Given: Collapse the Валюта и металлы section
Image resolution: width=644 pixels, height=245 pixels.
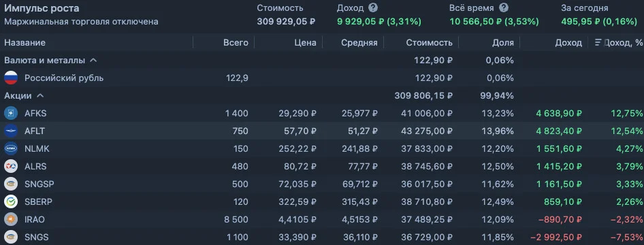Looking at the screenshot, I should click(93, 61).
